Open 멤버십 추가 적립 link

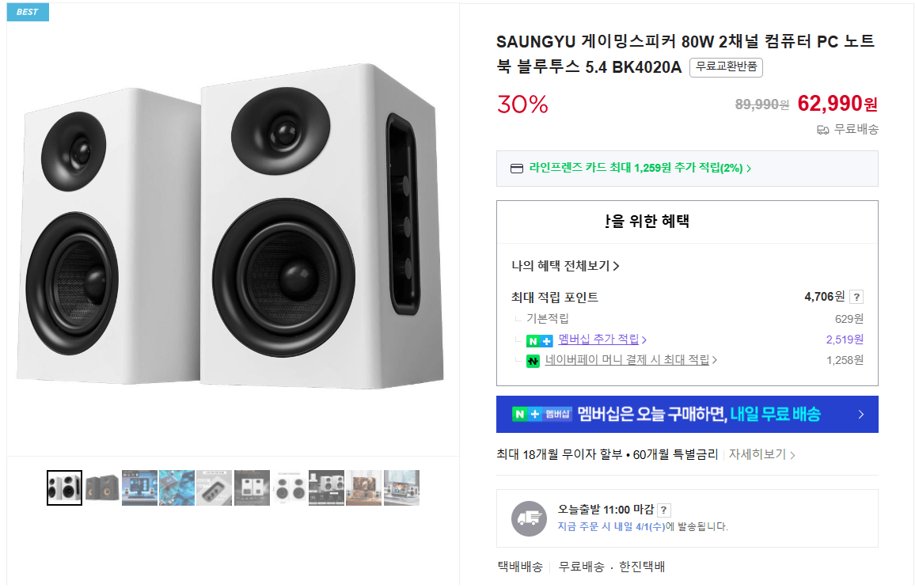click(x=602, y=340)
